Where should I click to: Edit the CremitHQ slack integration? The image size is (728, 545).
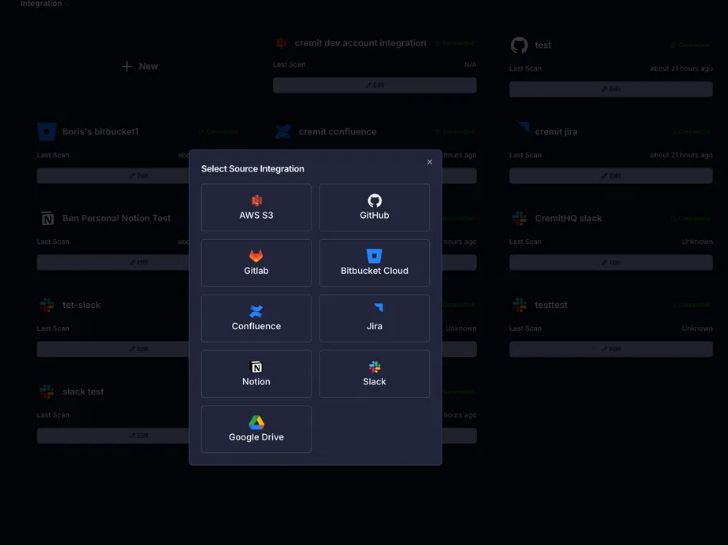pyautogui.click(x=611, y=262)
